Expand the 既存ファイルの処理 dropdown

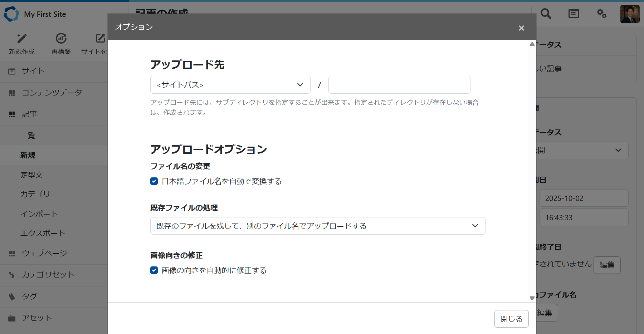(317, 226)
